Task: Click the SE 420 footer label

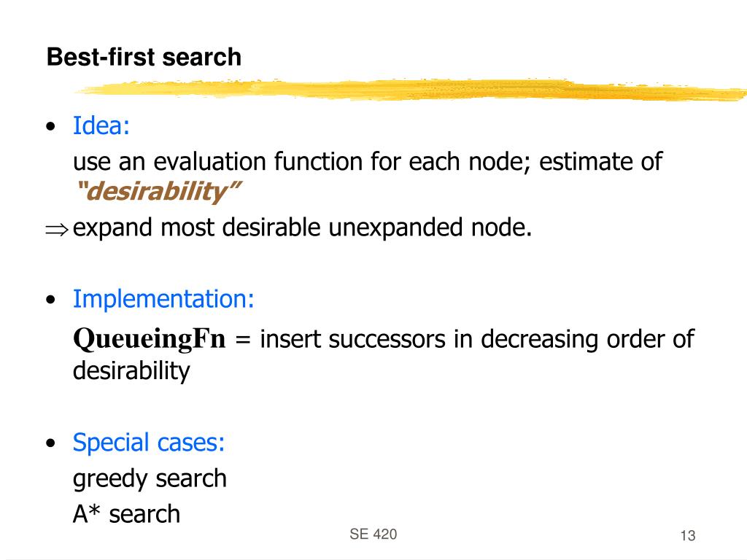Action: tap(373, 534)
